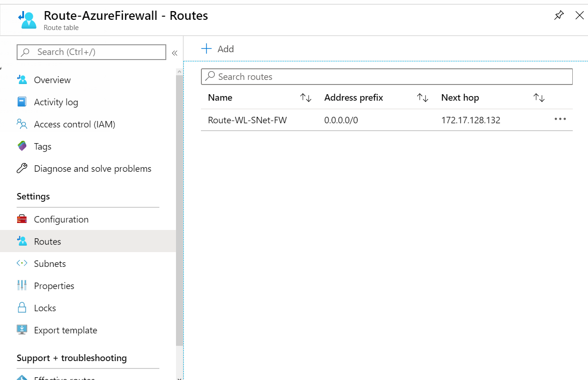Sort routes by Name column arrows
The image size is (588, 380).
[306, 97]
